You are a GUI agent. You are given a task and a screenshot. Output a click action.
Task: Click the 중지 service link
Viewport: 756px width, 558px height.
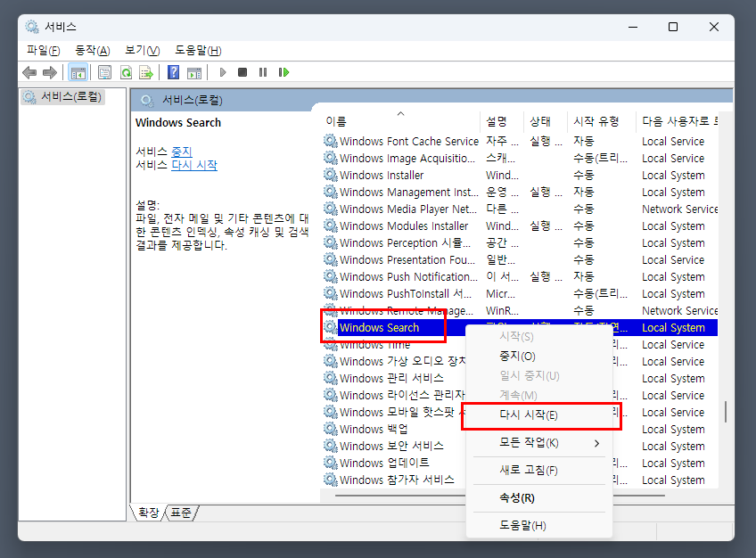tap(182, 152)
